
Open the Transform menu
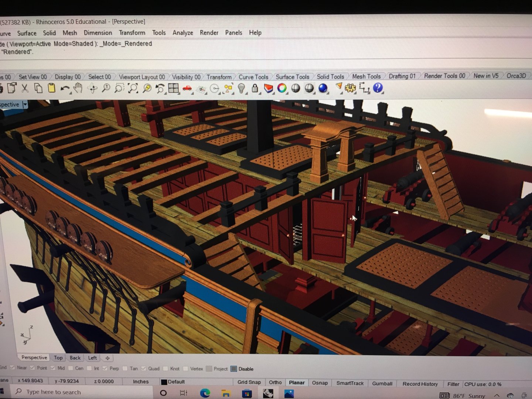pyautogui.click(x=132, y=33)
